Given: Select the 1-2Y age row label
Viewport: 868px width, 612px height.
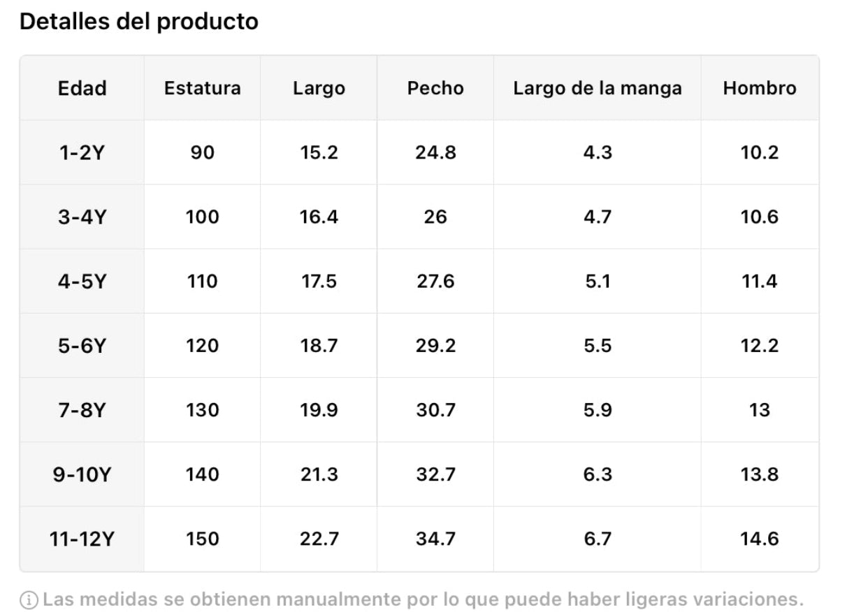Looking at the screenshot, I should point(82,153).
